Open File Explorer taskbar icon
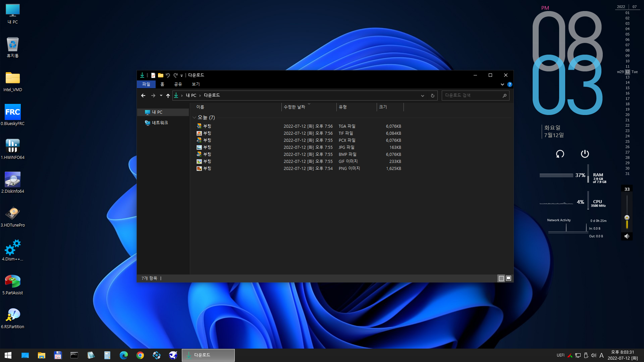 tap(42, 355)
